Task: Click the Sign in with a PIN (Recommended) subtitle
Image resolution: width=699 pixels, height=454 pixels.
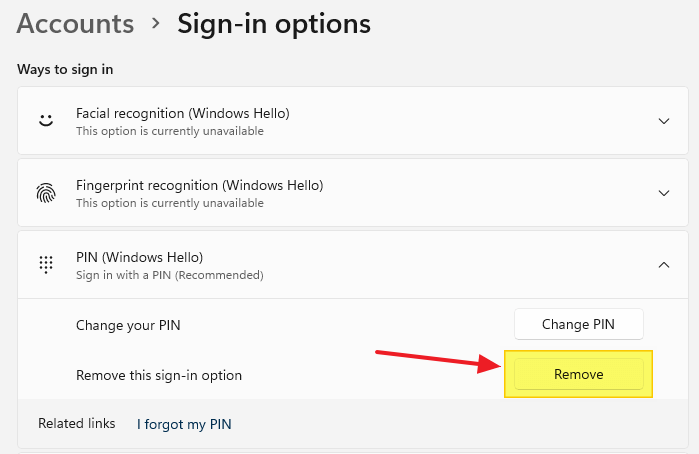Action: click(169, 274)
